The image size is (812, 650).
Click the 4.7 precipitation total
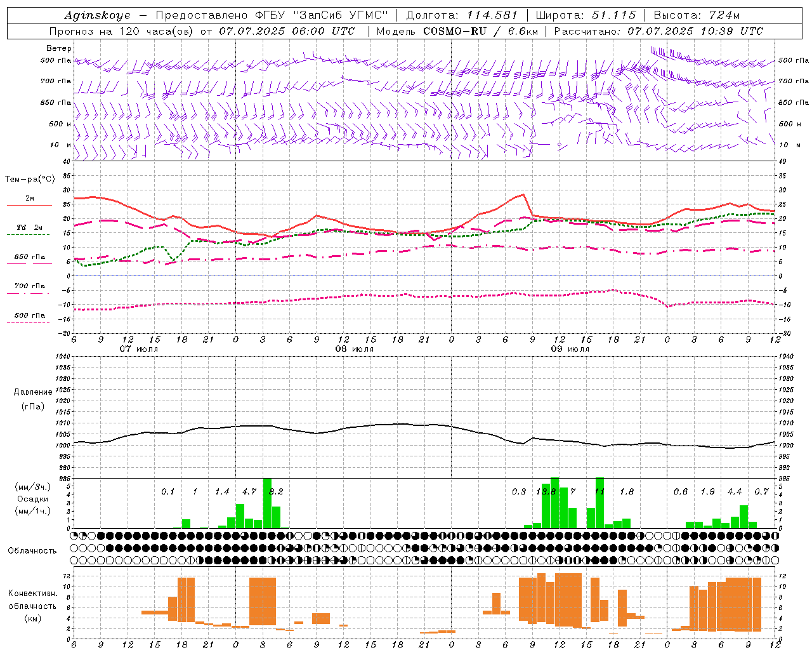[x=249, y=492]
